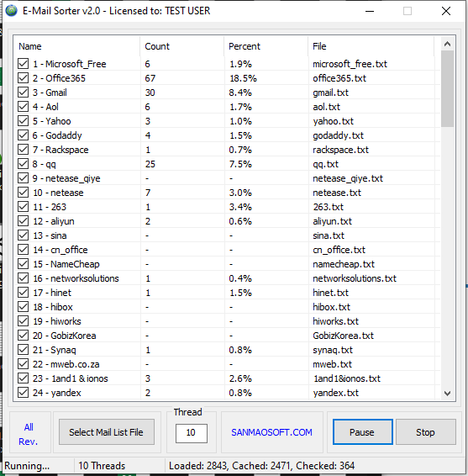Click the godaddy.txt file cell
This screenshot has width=468, height=476.
[338, 135]
